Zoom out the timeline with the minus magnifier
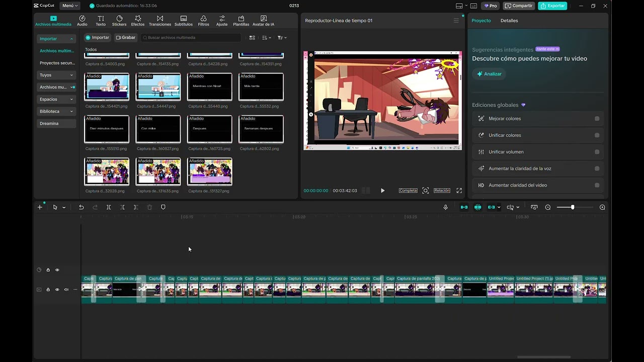 pos(548,207)
